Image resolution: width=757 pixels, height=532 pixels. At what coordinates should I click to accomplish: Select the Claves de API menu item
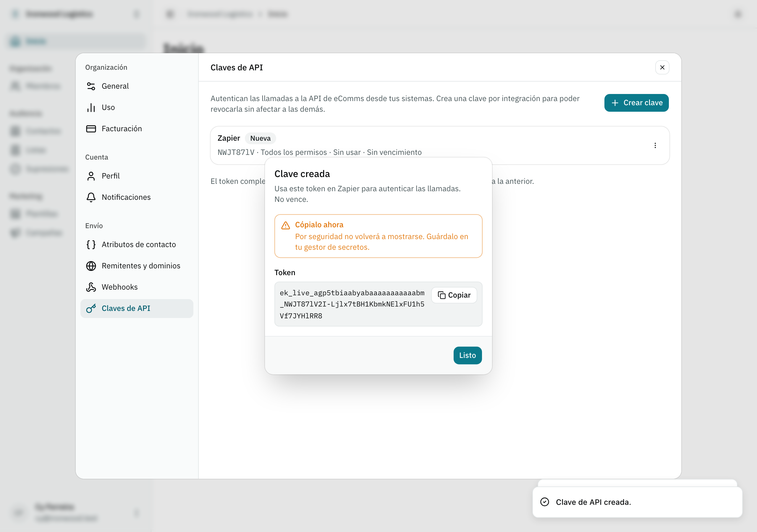coord(137,308)
